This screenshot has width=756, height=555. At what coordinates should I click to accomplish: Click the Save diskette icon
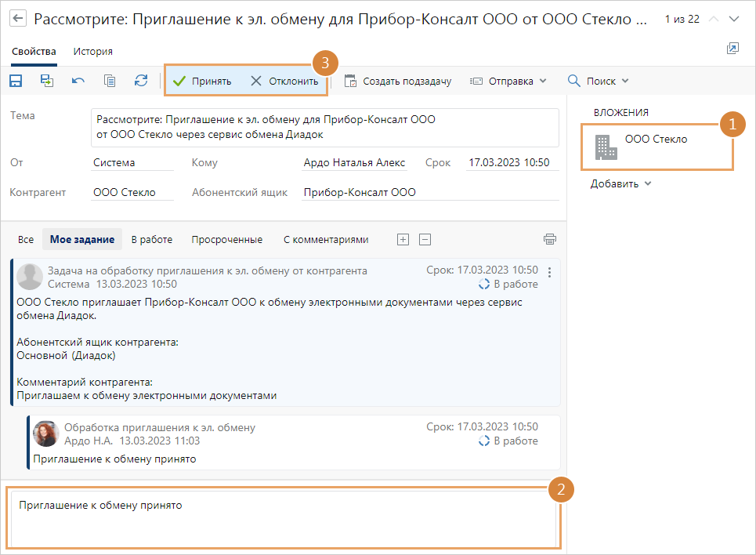coord(15,81)
